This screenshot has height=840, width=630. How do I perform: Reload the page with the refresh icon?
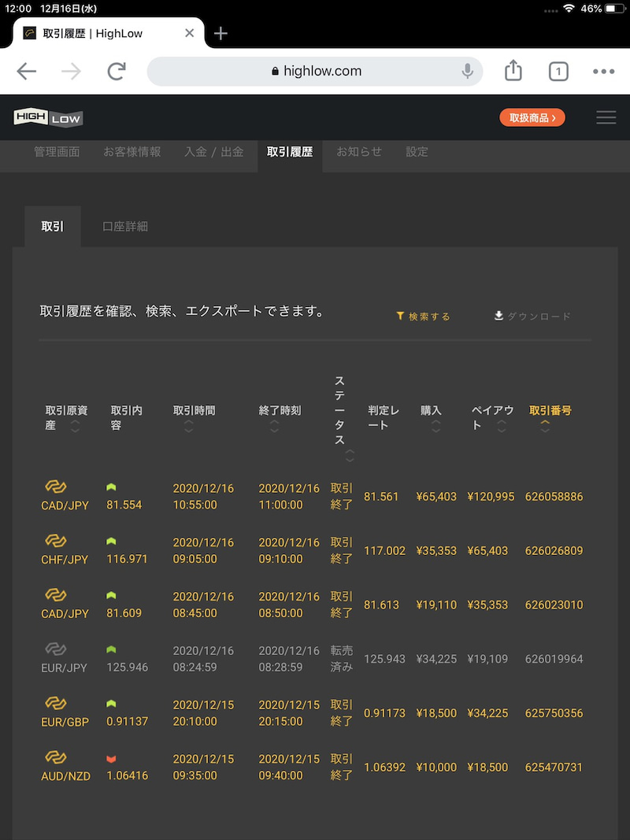click(x=117, y=71)
